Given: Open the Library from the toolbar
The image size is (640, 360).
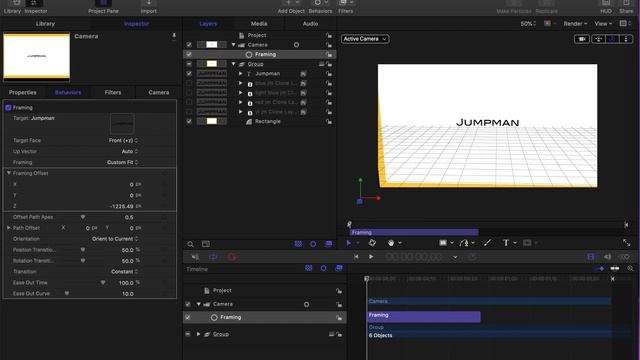Looking at the screenshot, I should coord(12,7).
